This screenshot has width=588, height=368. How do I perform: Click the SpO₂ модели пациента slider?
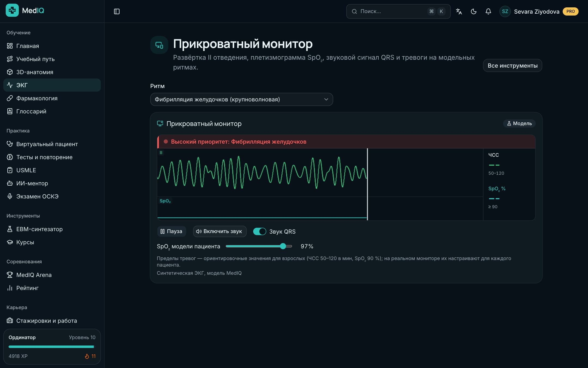tap(259, 246)
